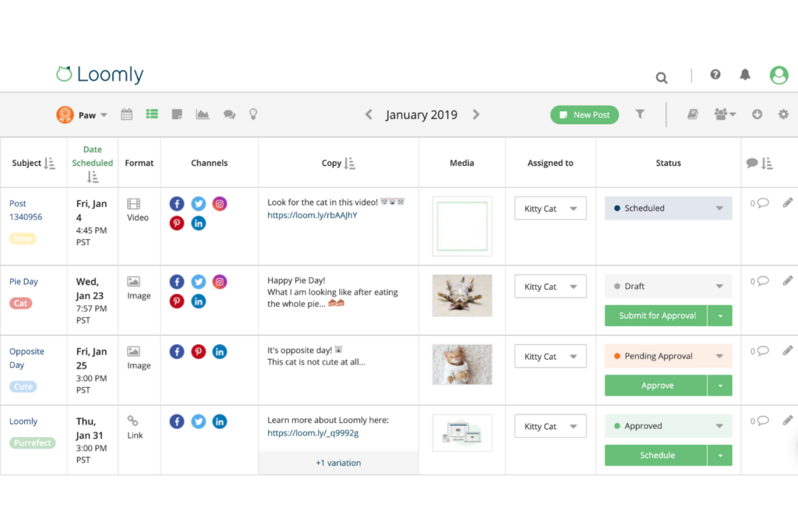This screenshot has width=798, height=532.
Task: Open the notifications bell
Action: 744,75
